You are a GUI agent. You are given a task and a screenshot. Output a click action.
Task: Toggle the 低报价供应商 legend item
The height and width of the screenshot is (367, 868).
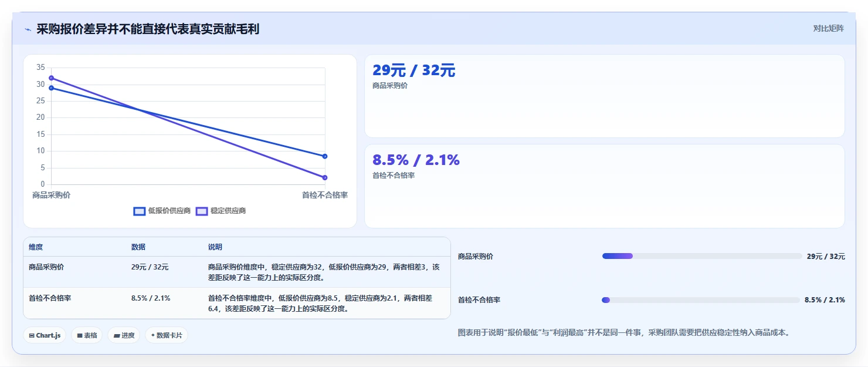(x=162, y=211)
